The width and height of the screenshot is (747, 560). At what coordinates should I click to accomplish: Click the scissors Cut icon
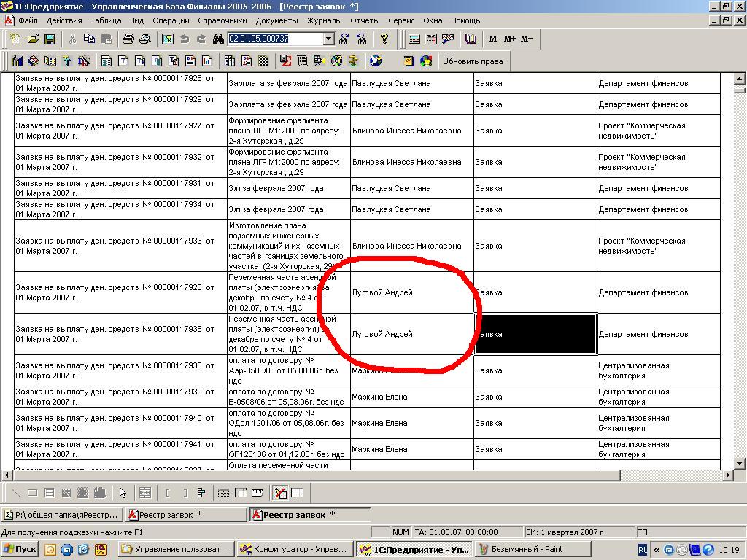[x=72, y=39]
